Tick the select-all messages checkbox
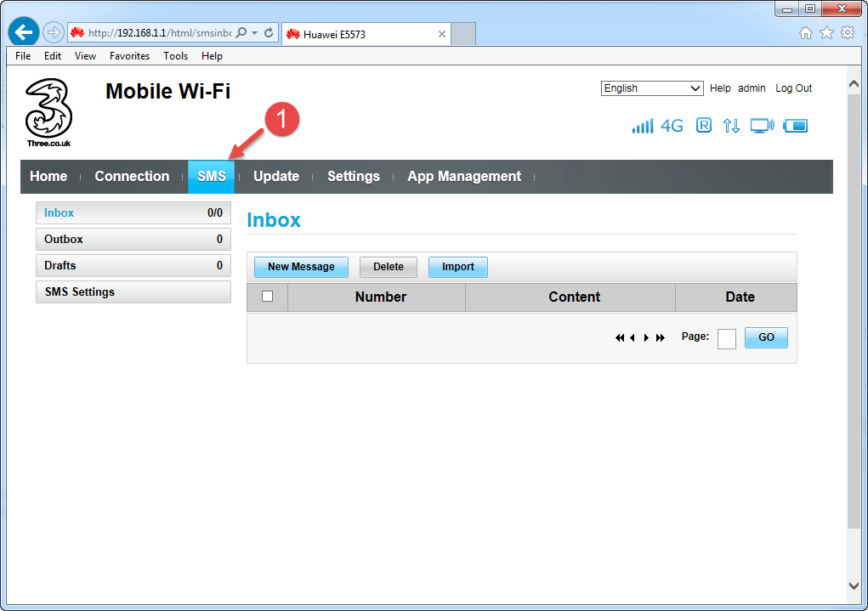Viewport: 868px width, 611px height. (268, 297)
